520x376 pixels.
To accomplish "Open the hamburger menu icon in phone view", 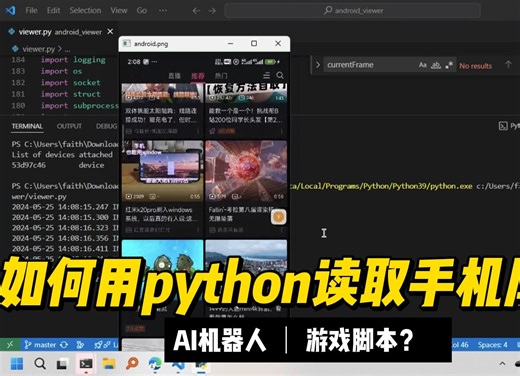I will pos(267,75).
